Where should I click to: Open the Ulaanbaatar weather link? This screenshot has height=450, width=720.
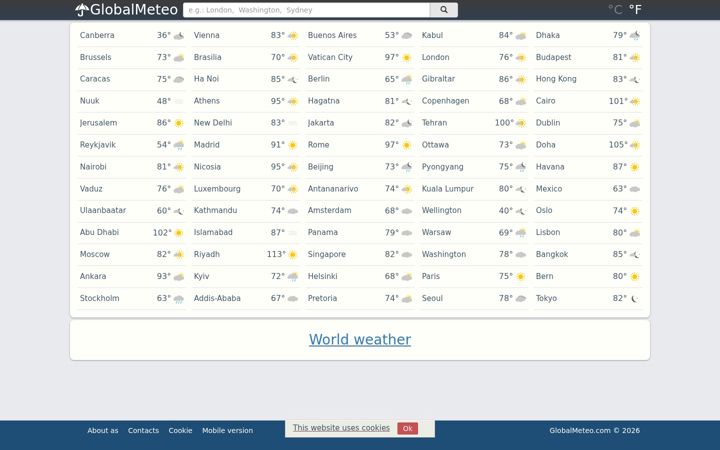click(x=103, y=210)
